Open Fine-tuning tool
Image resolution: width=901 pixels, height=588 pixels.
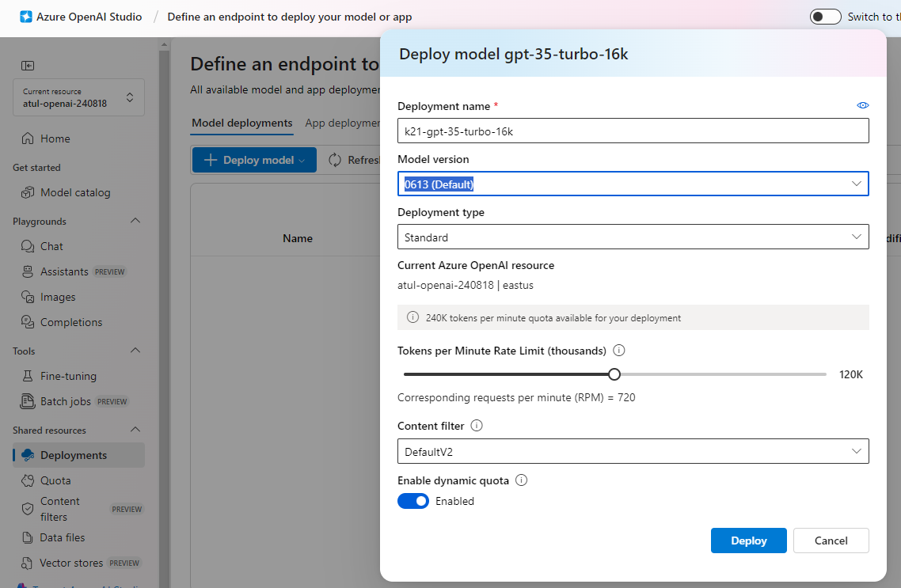(x=68, y=376)
